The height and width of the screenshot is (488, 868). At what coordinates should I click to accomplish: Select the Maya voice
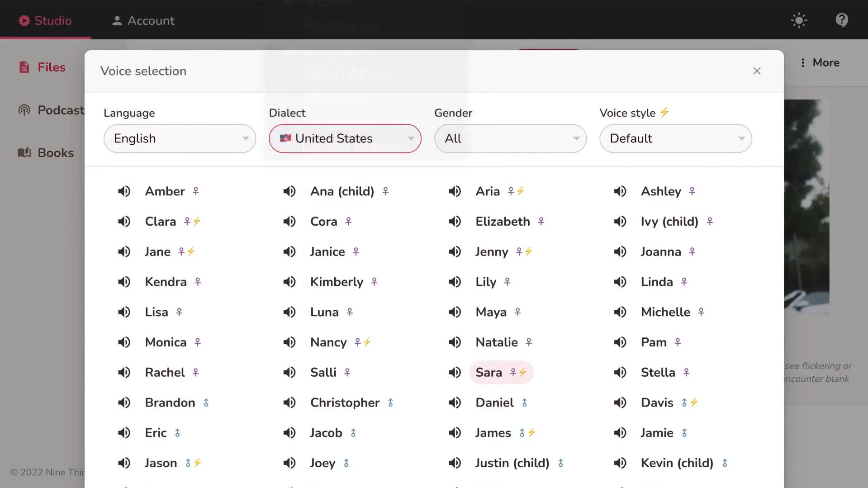click(491, 312)
